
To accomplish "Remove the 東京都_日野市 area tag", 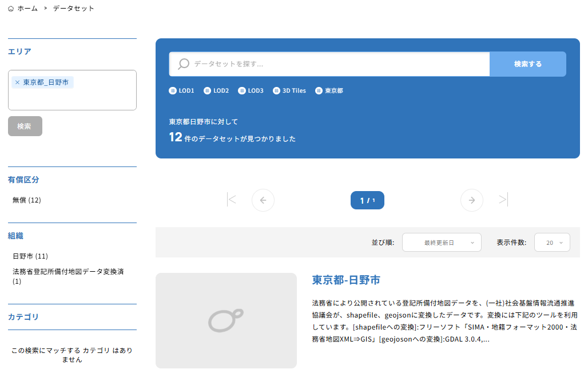I will pos(17,82).
